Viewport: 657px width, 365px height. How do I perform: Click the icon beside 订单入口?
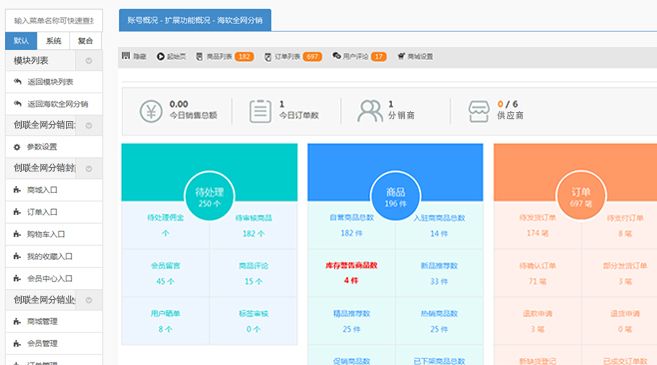[x=17, y=212]
